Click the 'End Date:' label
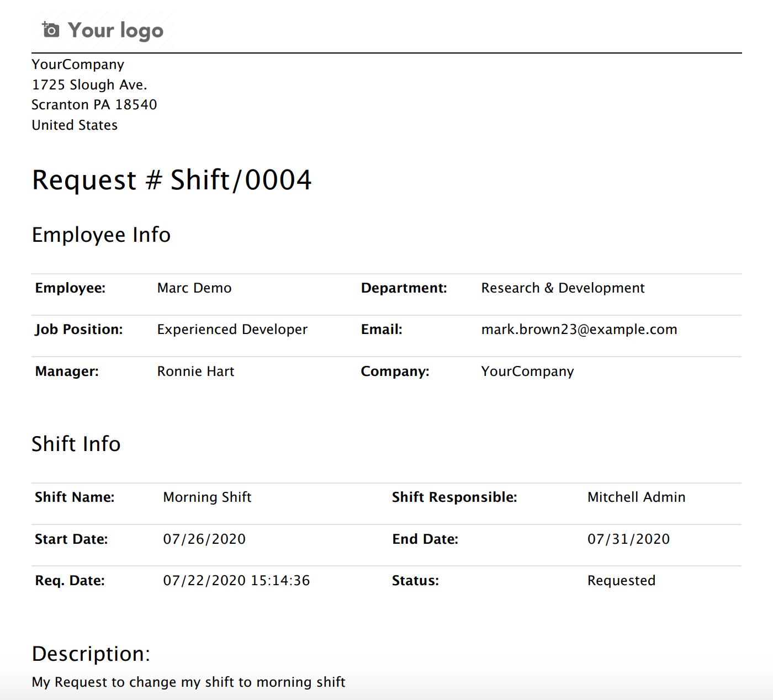The width and height of the screenshot is (773, 700). (425, 539)
